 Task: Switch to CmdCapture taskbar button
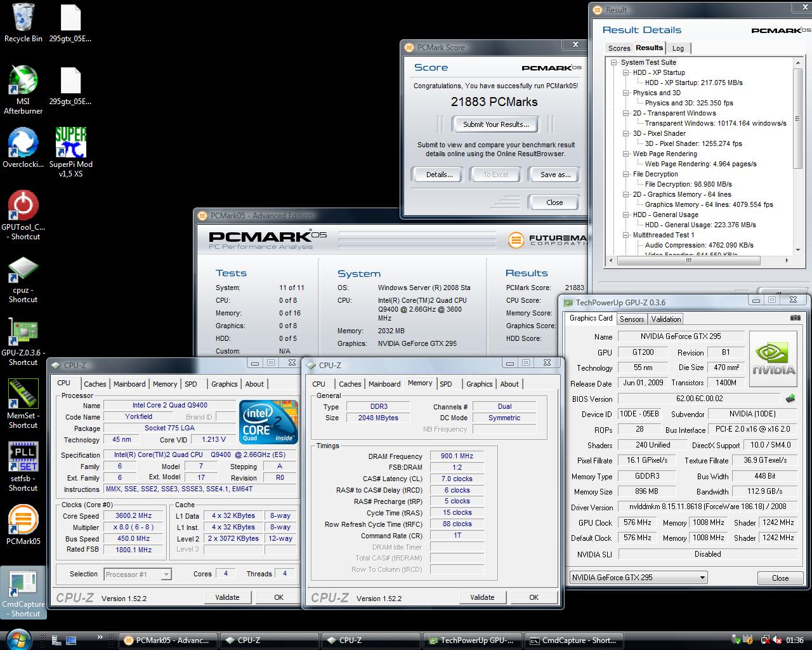(574, 640)
